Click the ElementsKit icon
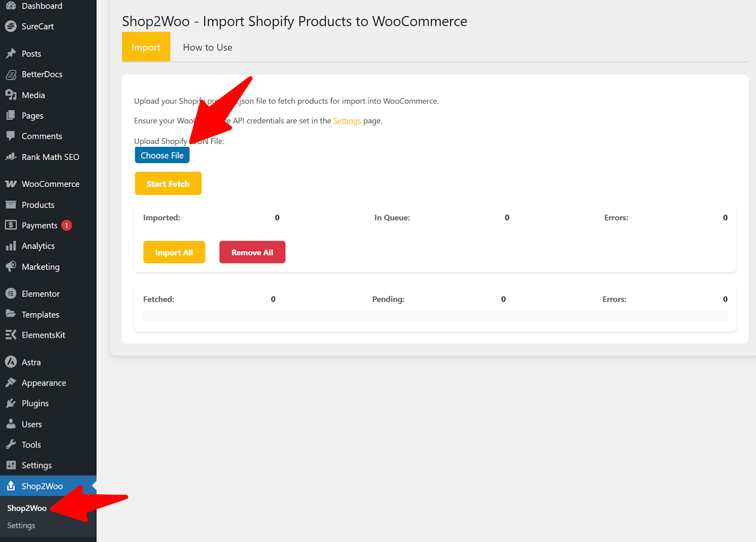 pyautogui.click(x=10, y=335)
